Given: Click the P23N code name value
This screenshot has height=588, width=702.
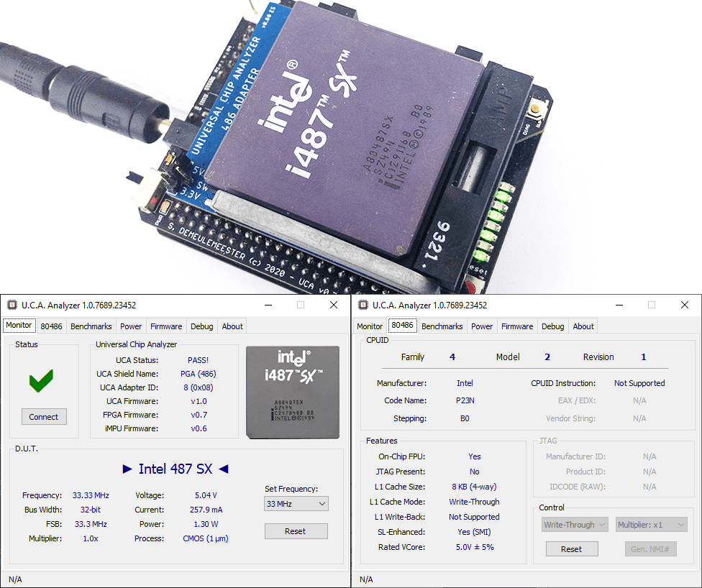Looking at the screenshot, I should coord(465,400).
